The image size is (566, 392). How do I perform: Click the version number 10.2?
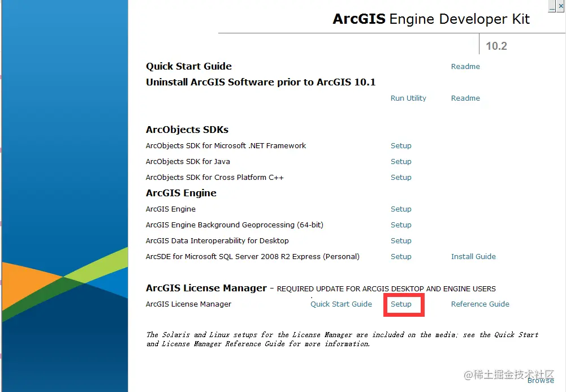[496, 46]
